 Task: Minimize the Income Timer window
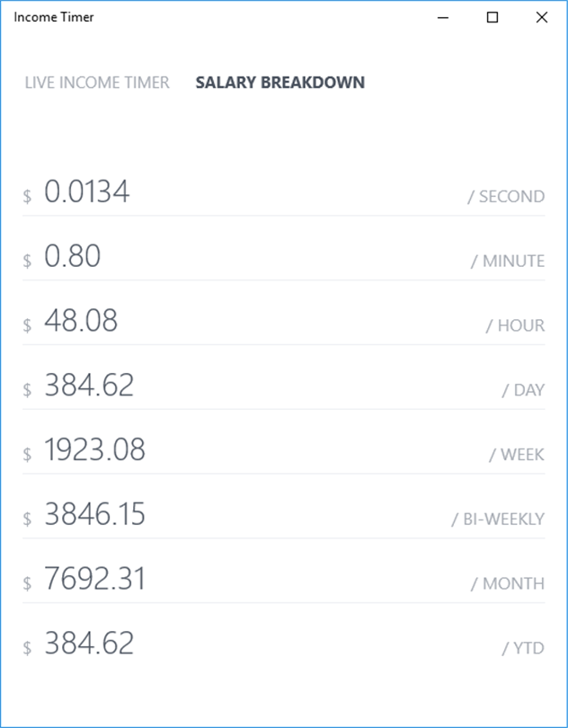tap(443, 17)
